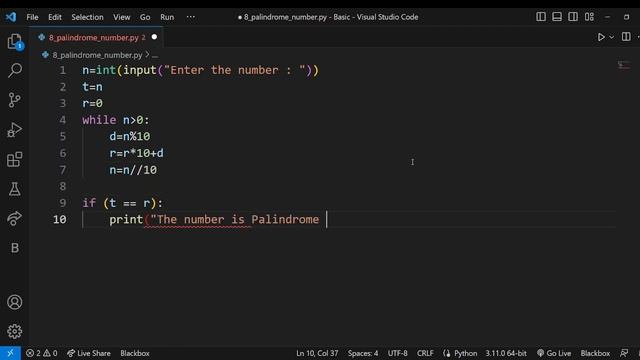This screenshot has width=640, height=360.
Task: Expand the breadcrumb ellipsis symbol
Action: tap(155, 55)
